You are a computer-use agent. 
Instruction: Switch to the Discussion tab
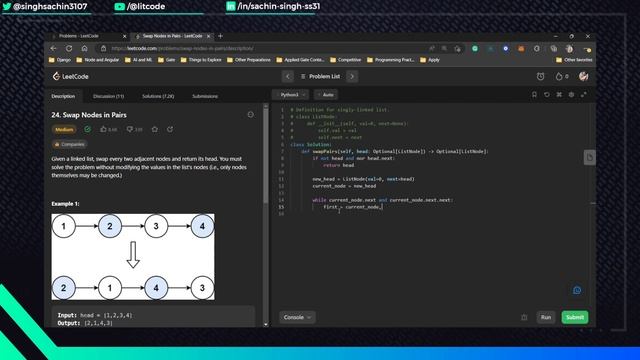pyautogui.click(x=109, y=96)
